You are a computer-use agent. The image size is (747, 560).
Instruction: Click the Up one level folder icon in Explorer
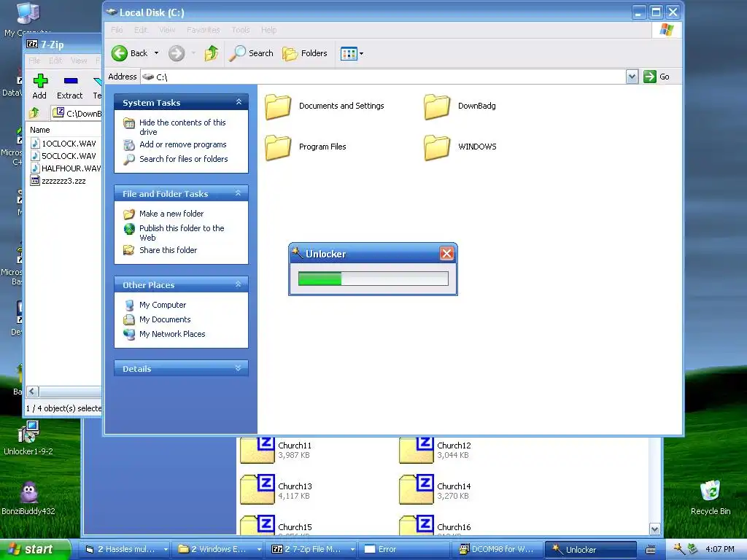(x=211, y=53)
